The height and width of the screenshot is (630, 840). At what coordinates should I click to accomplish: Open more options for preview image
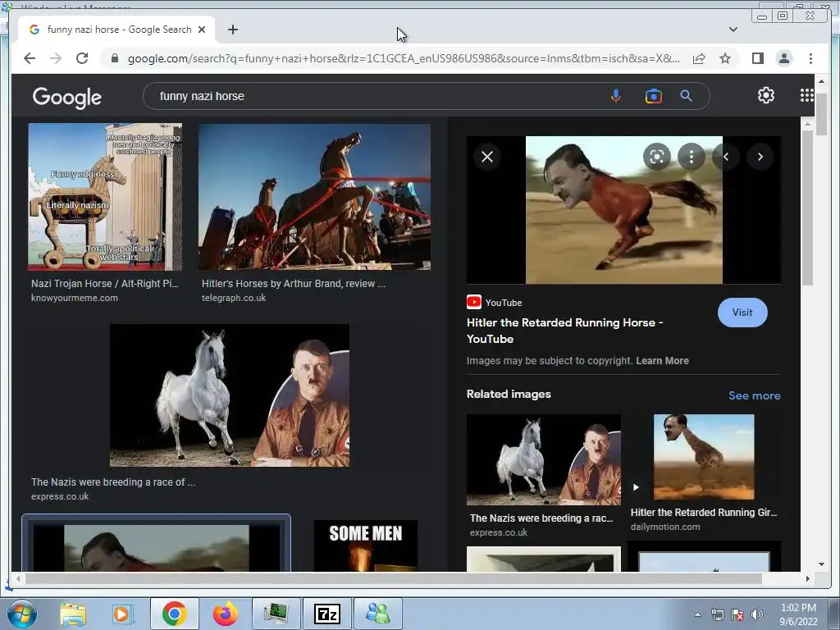[x=691, y=157]
